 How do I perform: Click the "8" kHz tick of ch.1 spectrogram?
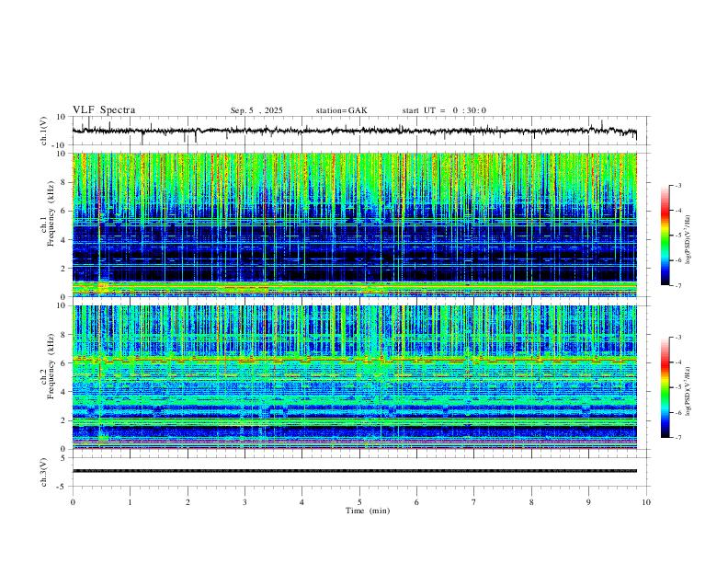click(x=63, y=182)
